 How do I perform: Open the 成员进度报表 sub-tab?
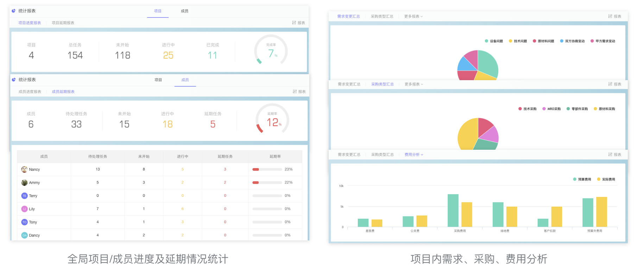click(x=30, y=92)
